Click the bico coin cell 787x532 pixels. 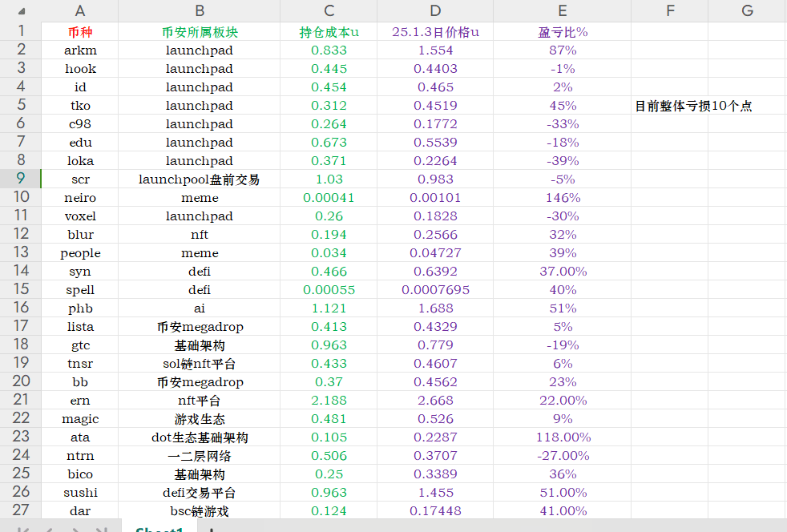click(x=80, y=474)
